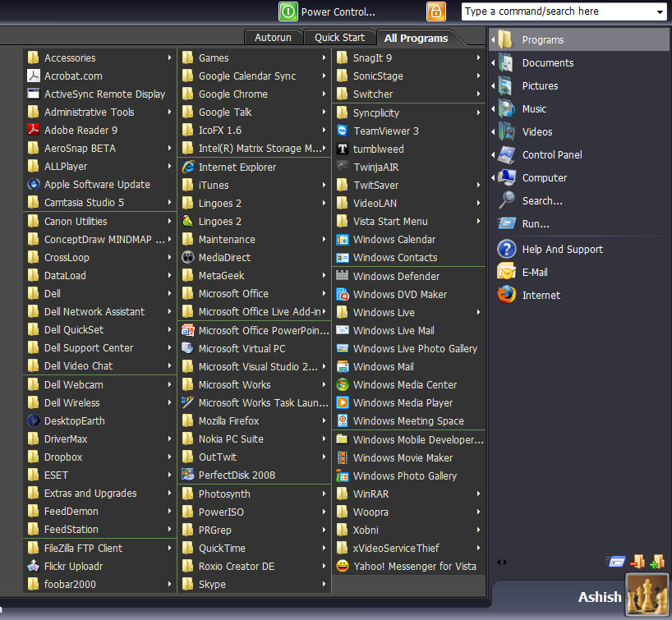Open MediaDirect icon
The width and height of the screenshot is (672, 620).
tap(187, 257)
